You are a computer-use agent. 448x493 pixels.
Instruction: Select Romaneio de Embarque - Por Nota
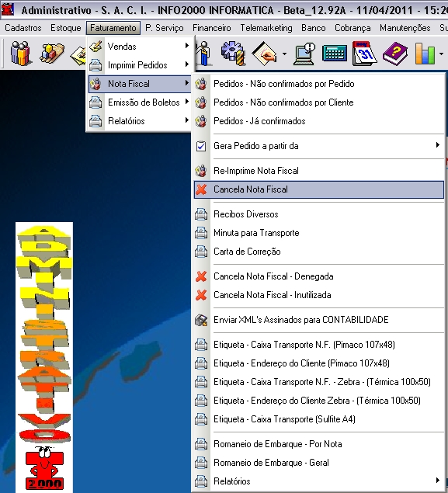click(319, 444)
